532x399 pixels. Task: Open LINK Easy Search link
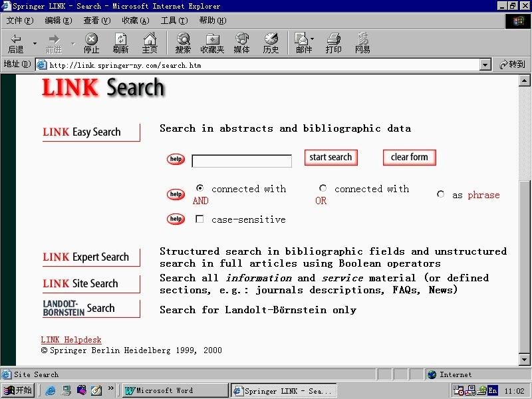point(91,132)
